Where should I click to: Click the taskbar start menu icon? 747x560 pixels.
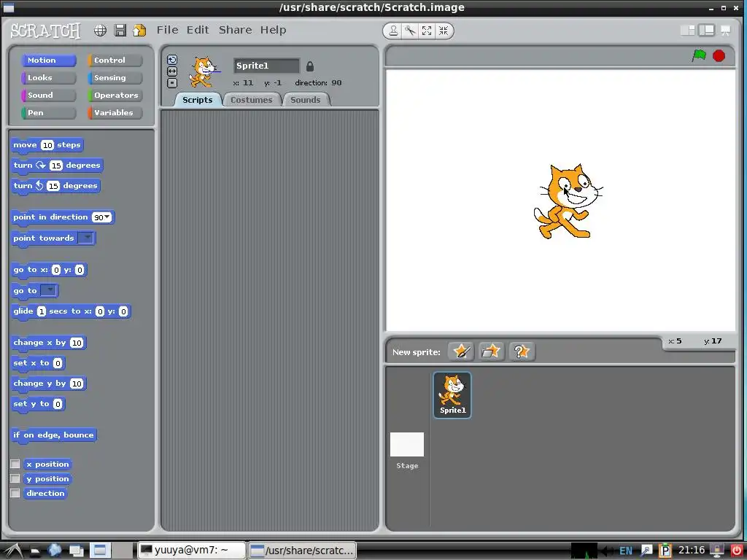pos(13,551)
